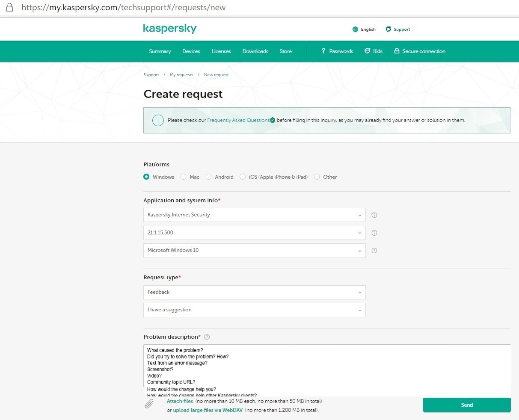
Task: Open the 'I have a suggestion' dropdown
Action: click(x=255, y=310)
